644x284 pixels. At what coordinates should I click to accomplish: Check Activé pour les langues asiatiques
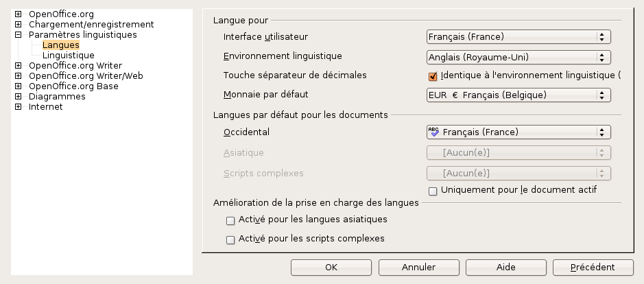click(230, 221)
